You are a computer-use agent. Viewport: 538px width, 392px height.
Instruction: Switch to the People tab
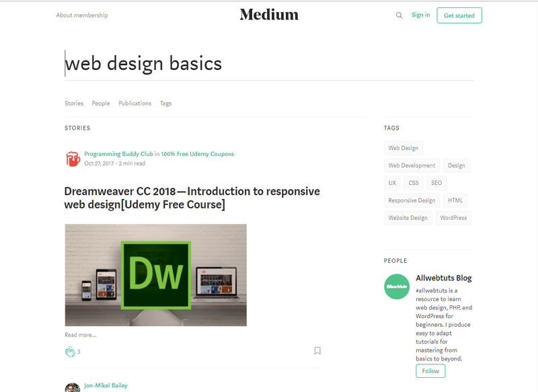(x=101, y=104)
